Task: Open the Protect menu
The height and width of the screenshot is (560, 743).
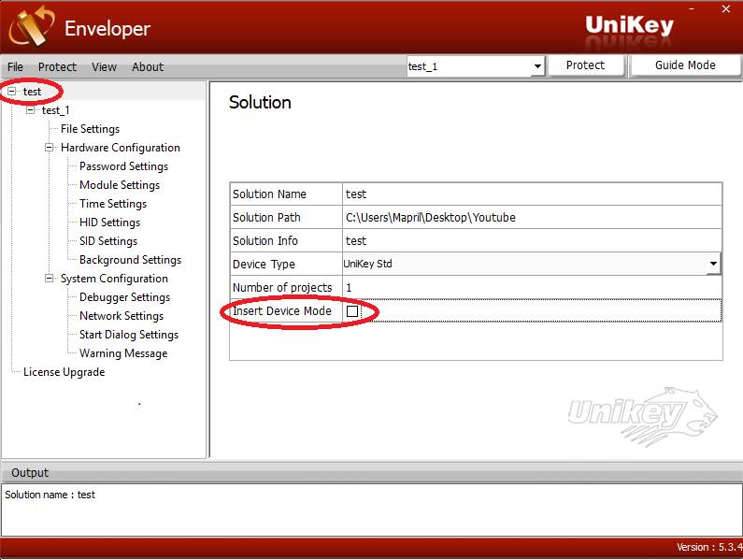Action: [57, 67]
